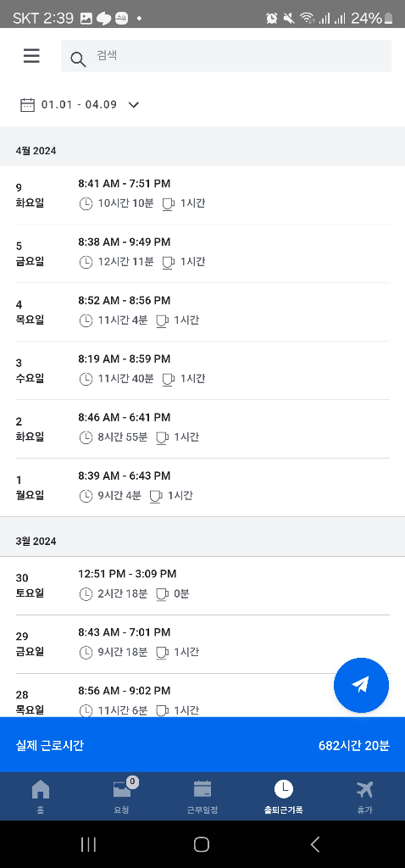
Task: Tap the clock icon on April 2 entry
Action: [86, 437]
